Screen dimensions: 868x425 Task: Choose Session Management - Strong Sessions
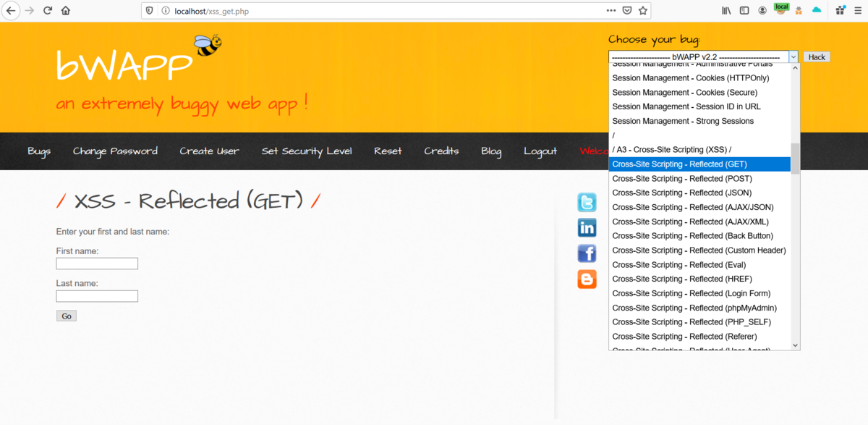click(x=699, y=121)
